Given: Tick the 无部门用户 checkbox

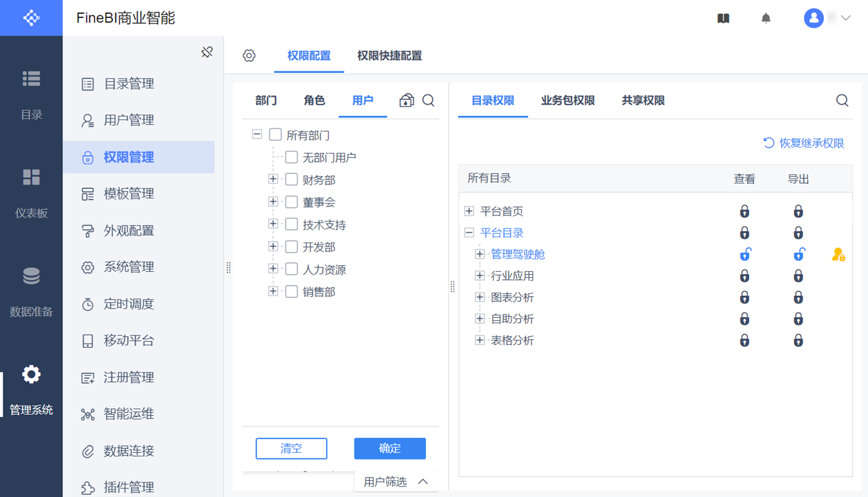Looking at the screenshot, I should point(292,157).
